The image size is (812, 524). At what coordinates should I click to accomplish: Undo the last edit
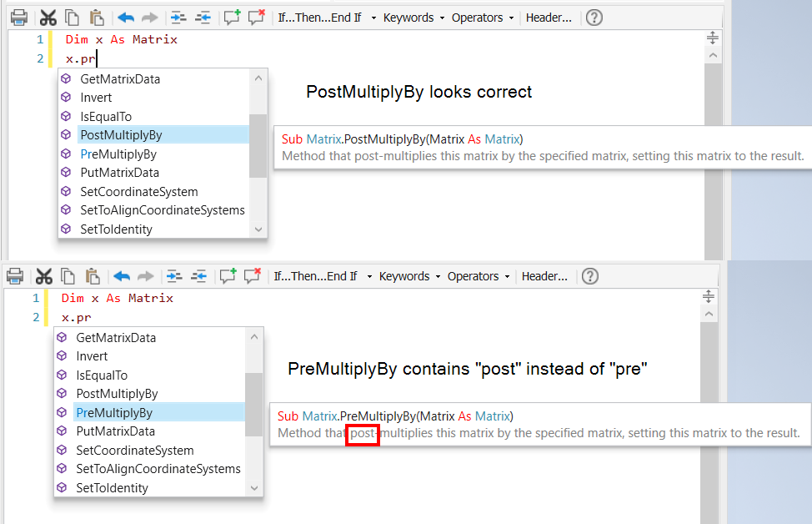pos(125,17)
